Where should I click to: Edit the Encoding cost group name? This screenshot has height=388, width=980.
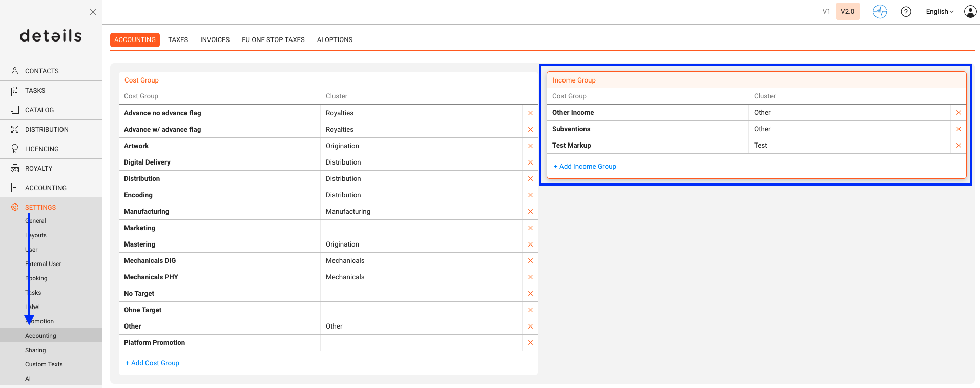219,195
